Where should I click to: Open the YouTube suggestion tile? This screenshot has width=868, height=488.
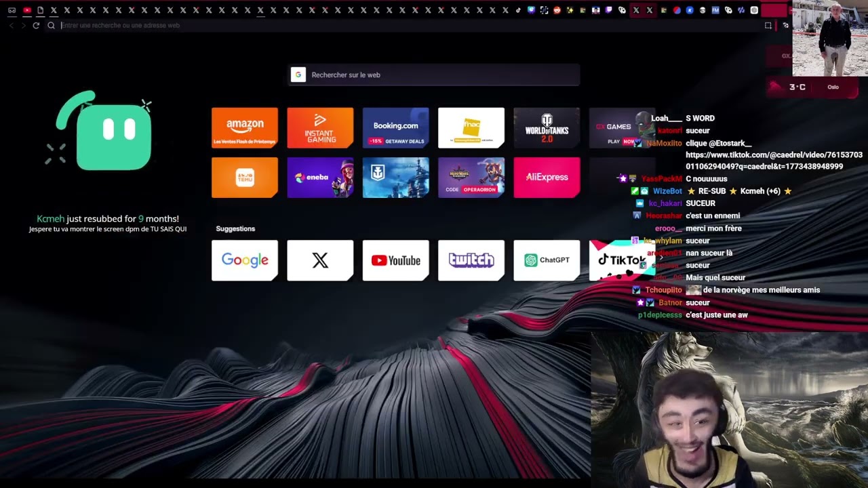396,260
